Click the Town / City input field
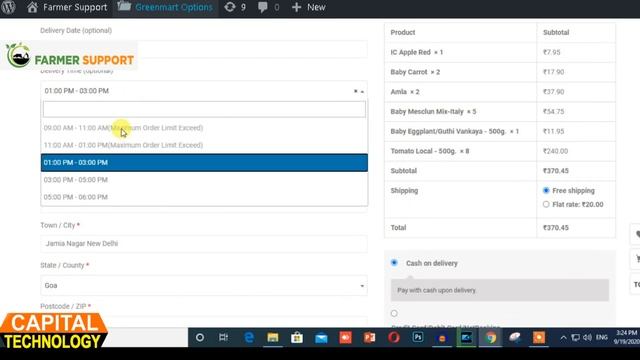 point(204,244)
